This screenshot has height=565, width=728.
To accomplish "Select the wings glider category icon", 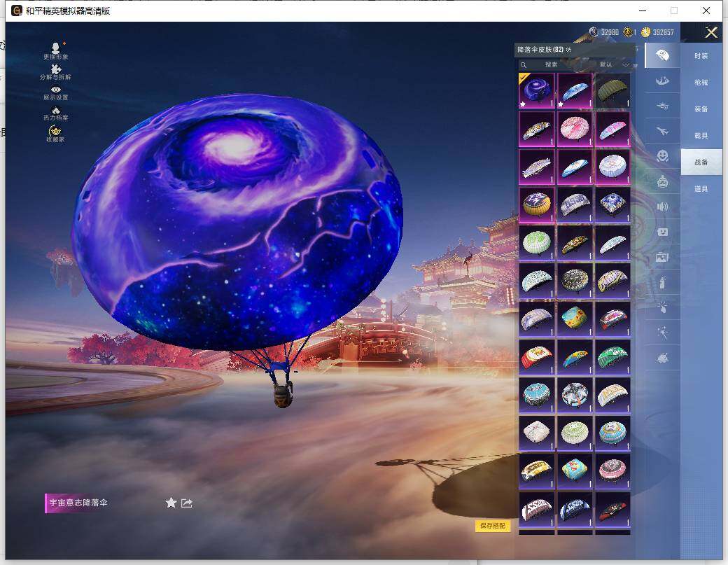I will coord(662,81).
